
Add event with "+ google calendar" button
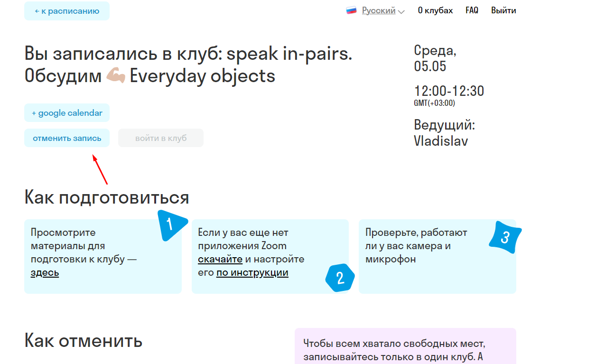pos(66,112)
